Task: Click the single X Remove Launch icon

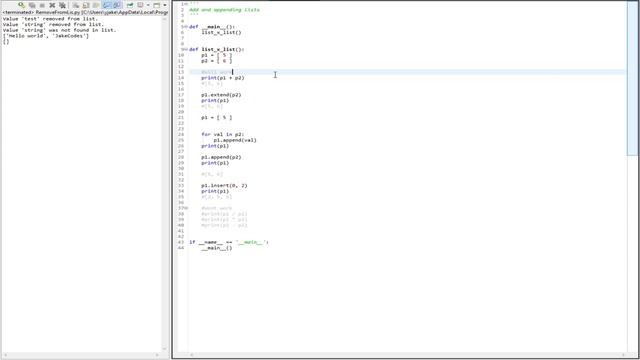Action: click(52, 5)
